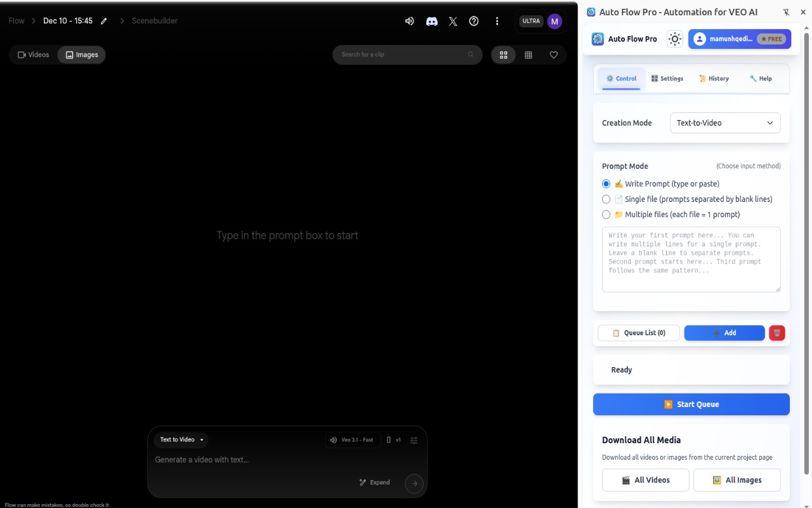The width and height of the screenshot is (812, 508).
Task: Open the Creation Mode dropdown
Action: 724,123
